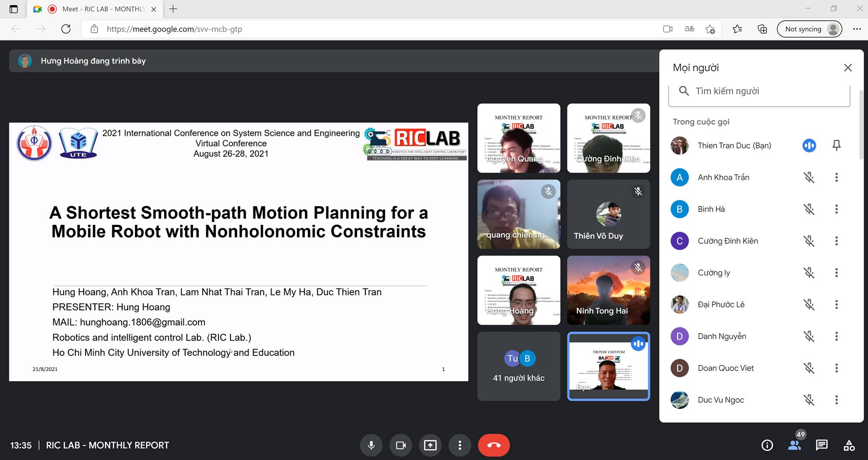Image resolution: width=868 pixels, height=460 pixels.
Task: Open options menu for Bình Hà
Action: pyautogui.click(x=836, y=209)
